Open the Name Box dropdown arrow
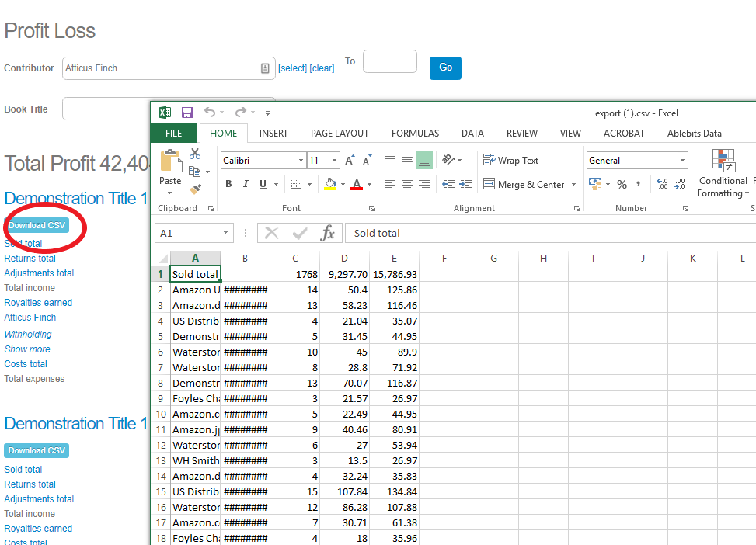 (x=225, y=233)
